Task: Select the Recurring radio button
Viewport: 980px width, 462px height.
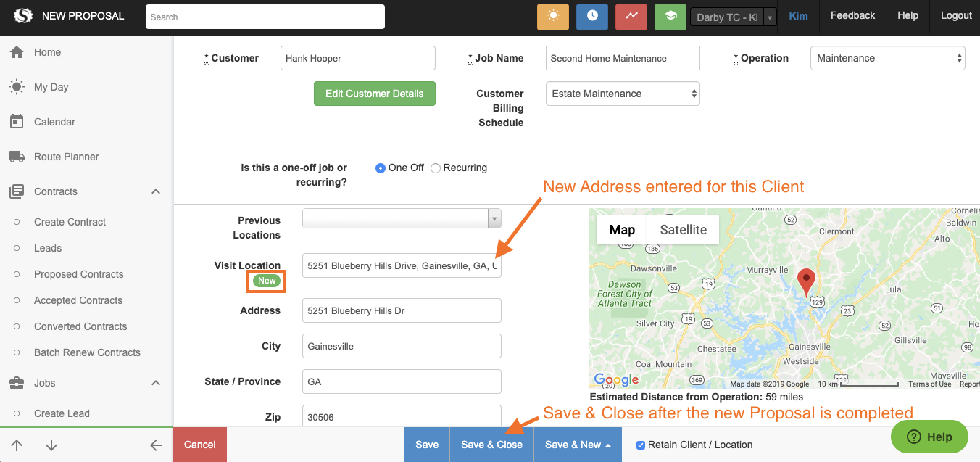Action: [x=435, y=168]
